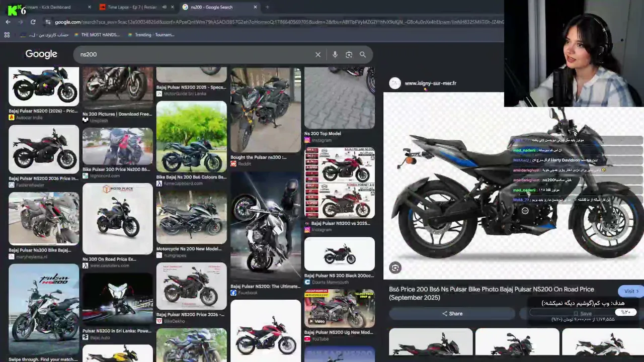Open THE MOST HANDS bookmark
Screen dimensions: 644x362
tap(97, 35)
